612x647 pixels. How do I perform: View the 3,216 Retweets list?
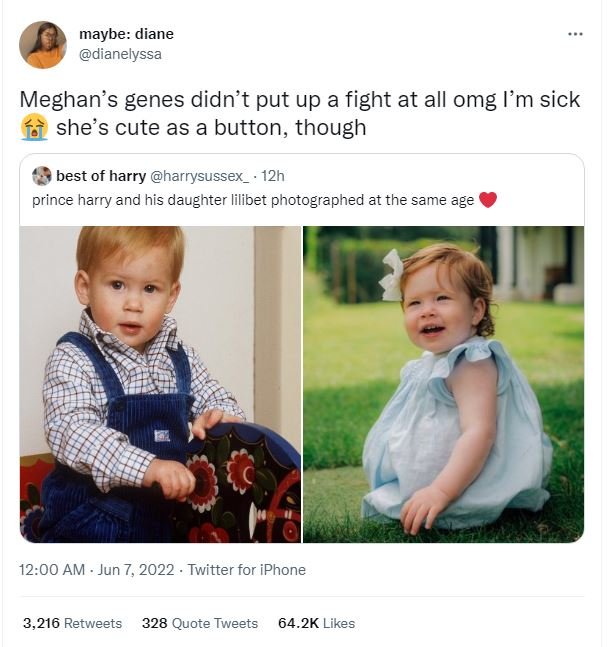(x=72, y=623)
